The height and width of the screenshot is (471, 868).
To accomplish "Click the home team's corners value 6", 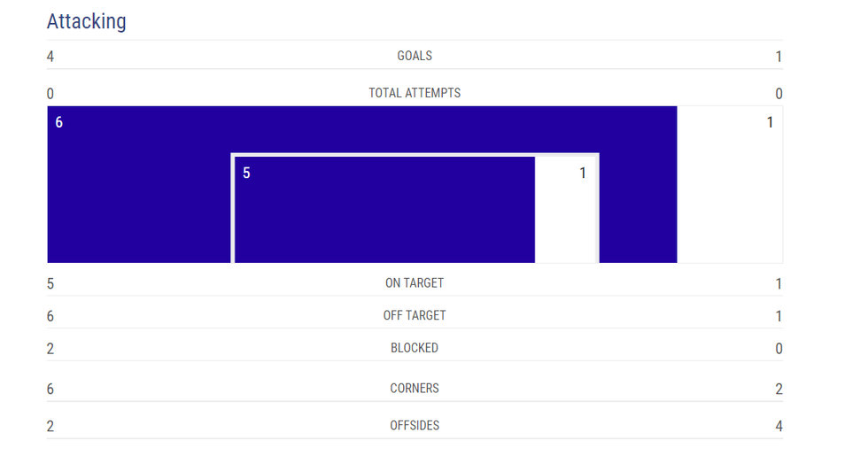I will pos(50,389).
